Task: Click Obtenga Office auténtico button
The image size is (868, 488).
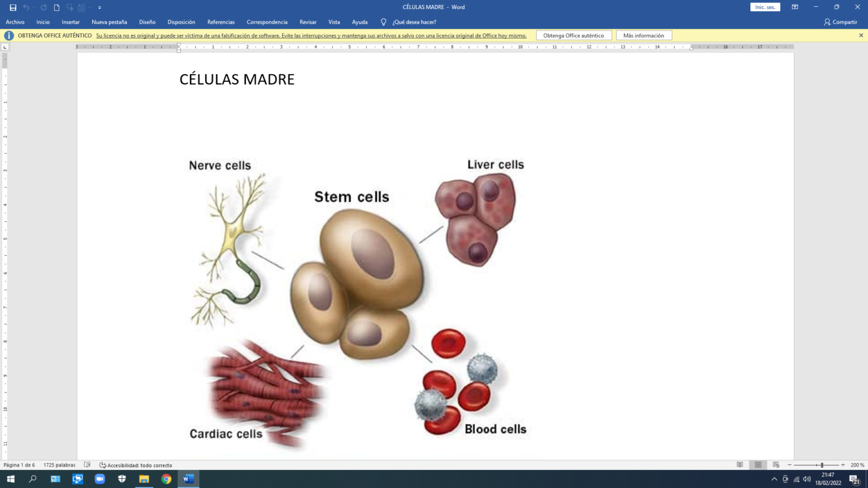Action: [x=574, y=35]
